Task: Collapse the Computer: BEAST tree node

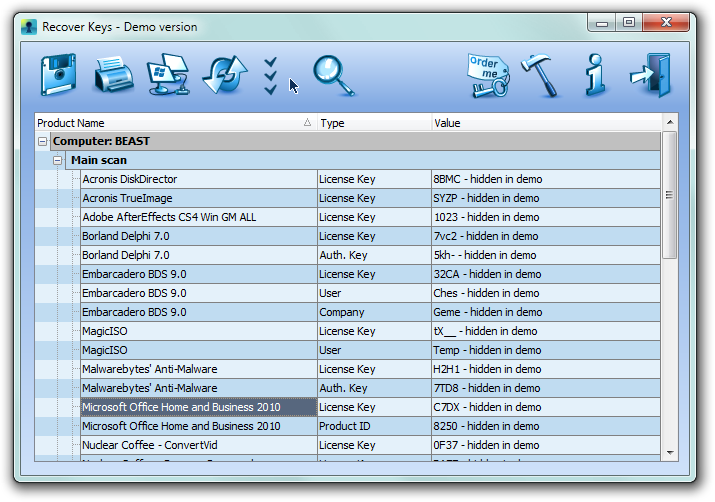Action: click(42, 141)
